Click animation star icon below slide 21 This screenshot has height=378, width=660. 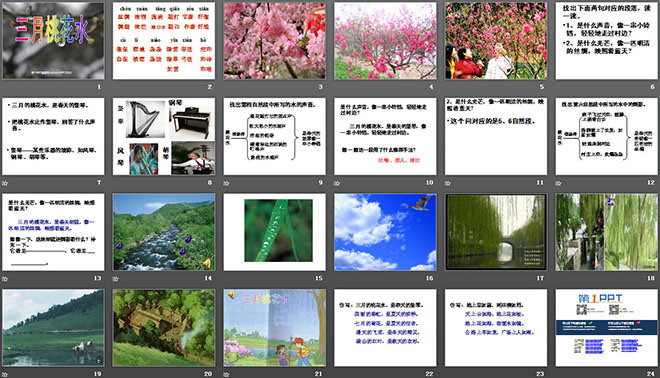coord(226,374)
